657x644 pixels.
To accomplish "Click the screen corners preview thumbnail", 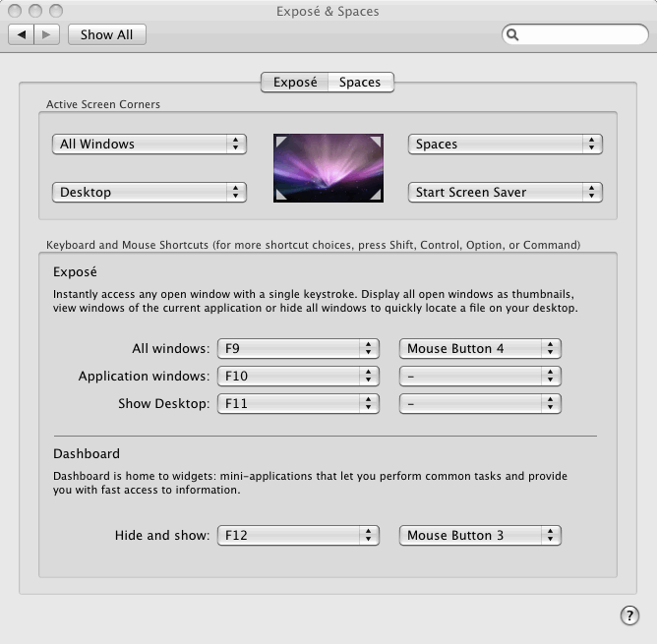I will point(328,168).
